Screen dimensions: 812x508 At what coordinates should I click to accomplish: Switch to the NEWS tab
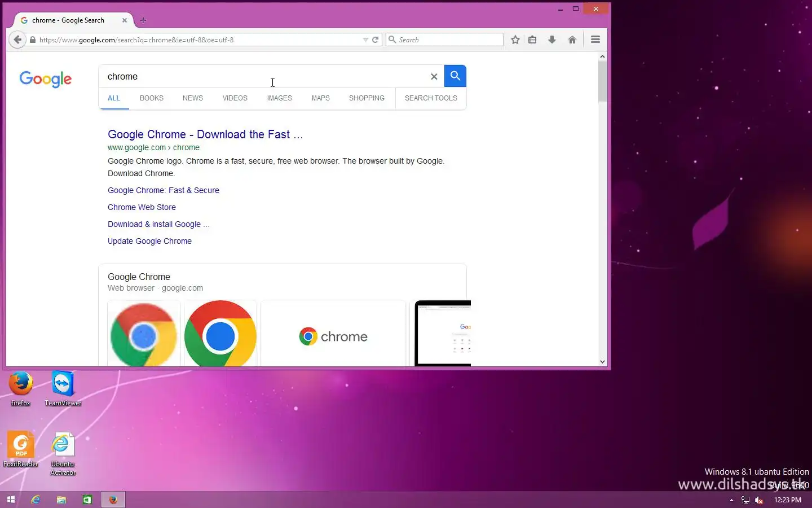(193, 98)
